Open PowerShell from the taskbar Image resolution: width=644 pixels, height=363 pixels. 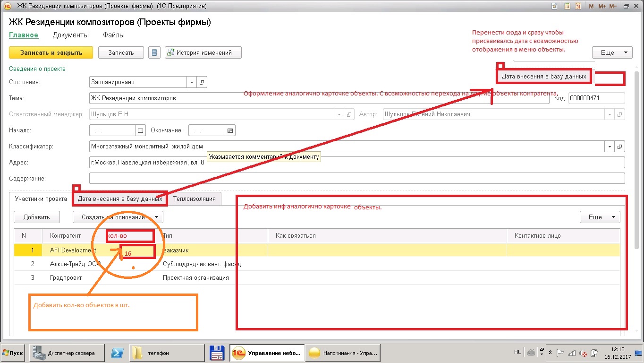click(117, 353)
